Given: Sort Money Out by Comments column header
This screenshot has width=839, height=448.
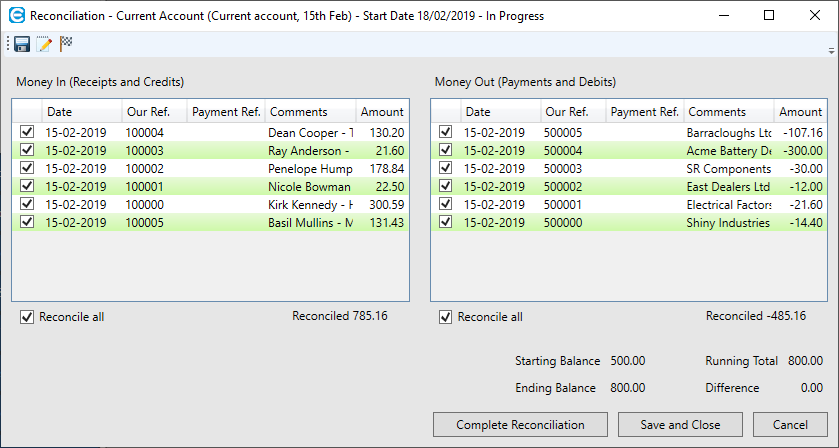Looking at the screenshot, I should (728, 112).
